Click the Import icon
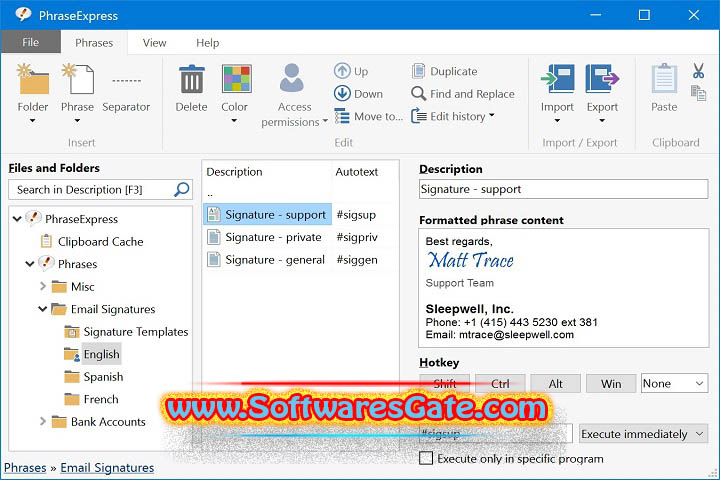720x480 pixels. [x=557, y=79]
